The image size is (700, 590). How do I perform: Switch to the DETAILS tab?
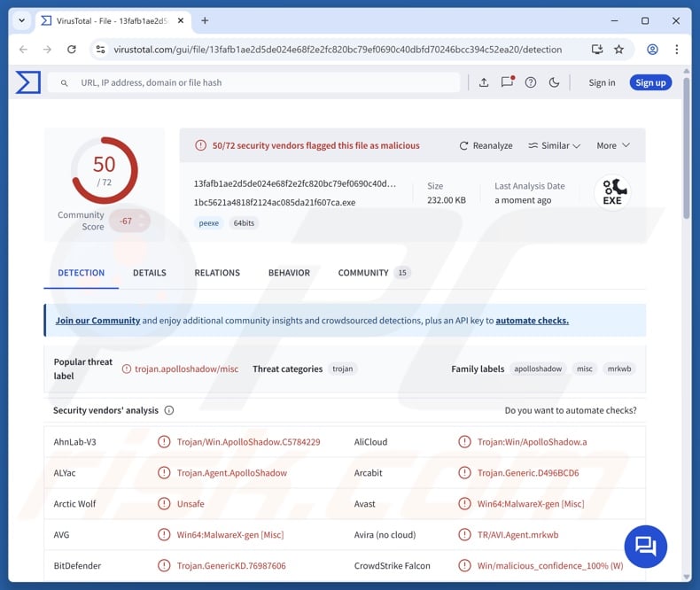click(150, 273)
